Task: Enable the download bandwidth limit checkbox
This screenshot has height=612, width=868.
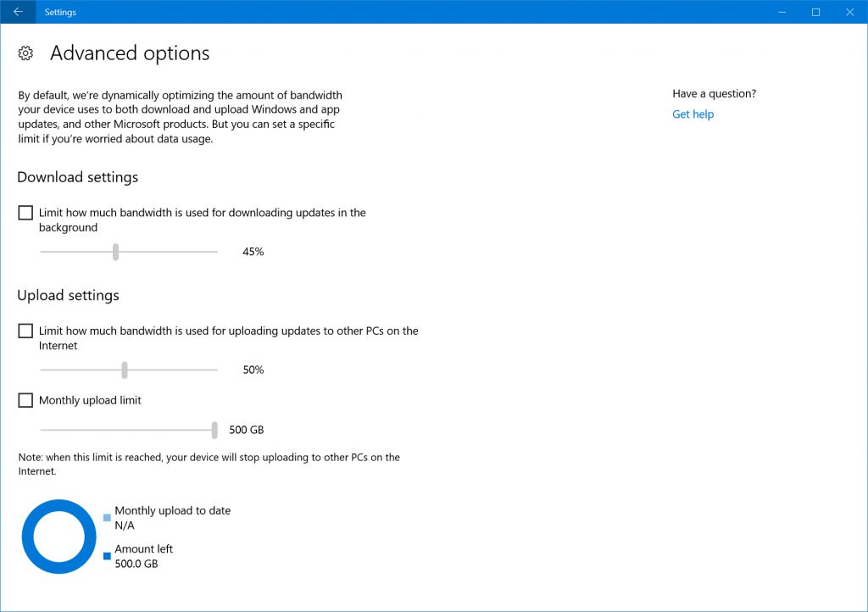Action: coord(26,213)
